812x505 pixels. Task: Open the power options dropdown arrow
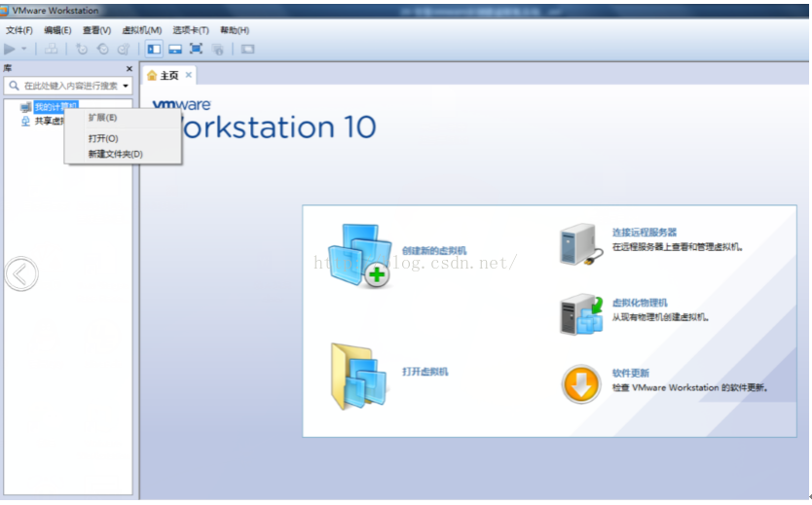(x=23, y=50)
